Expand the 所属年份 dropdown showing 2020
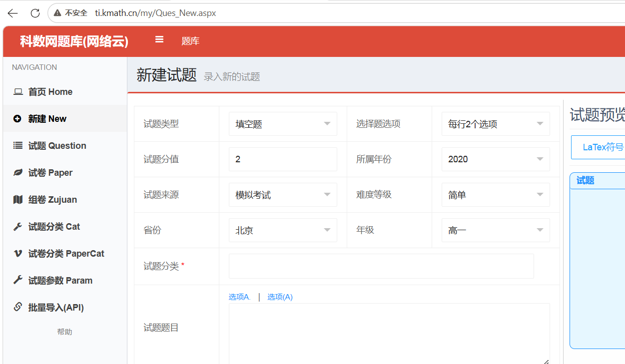Viewport: 625px width, 364px height. (496, 159)
